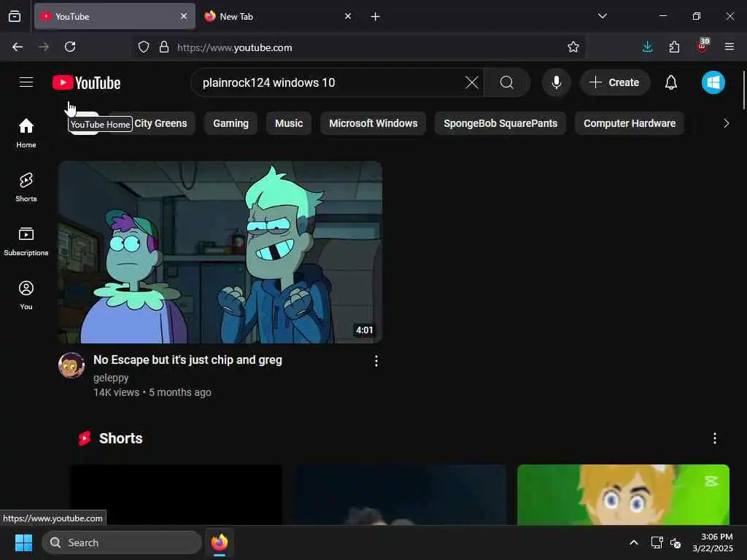Screen dimensions: 747x560
Task: Open muted volume tray icon
Action: (675, 542)
